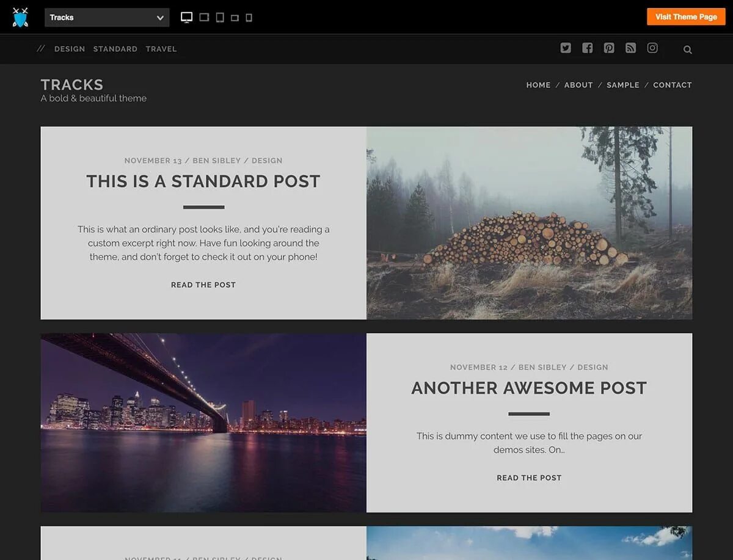733x560 pixels.
Task: Open the STANDARD category link
Action: 115,49
